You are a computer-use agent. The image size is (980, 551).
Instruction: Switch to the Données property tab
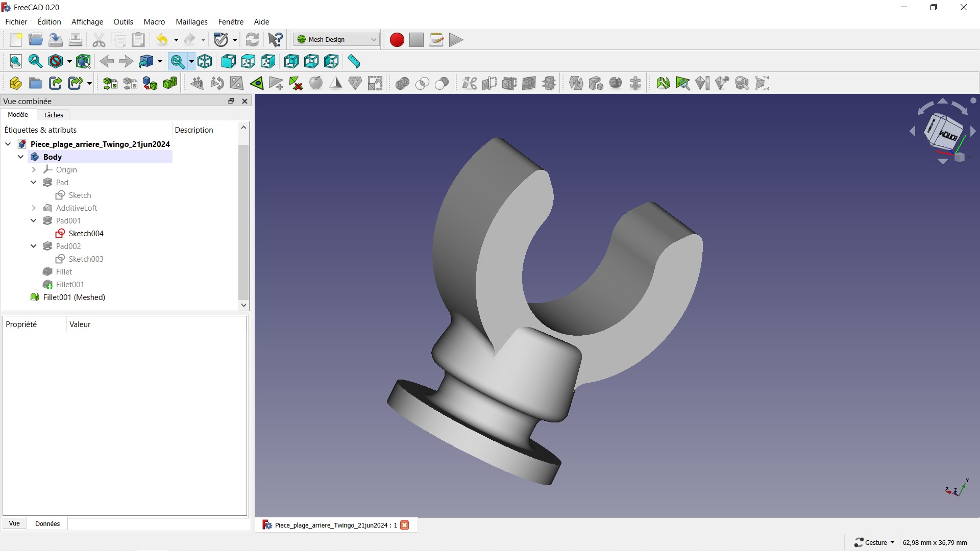pyautogui.click(x=47, y=523)
